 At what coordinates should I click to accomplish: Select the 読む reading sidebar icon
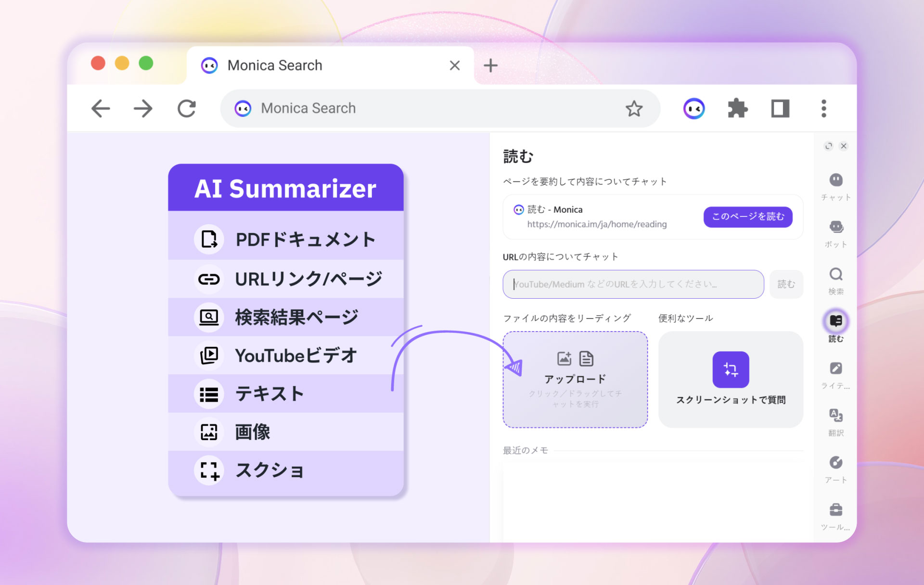pos(836,321)
